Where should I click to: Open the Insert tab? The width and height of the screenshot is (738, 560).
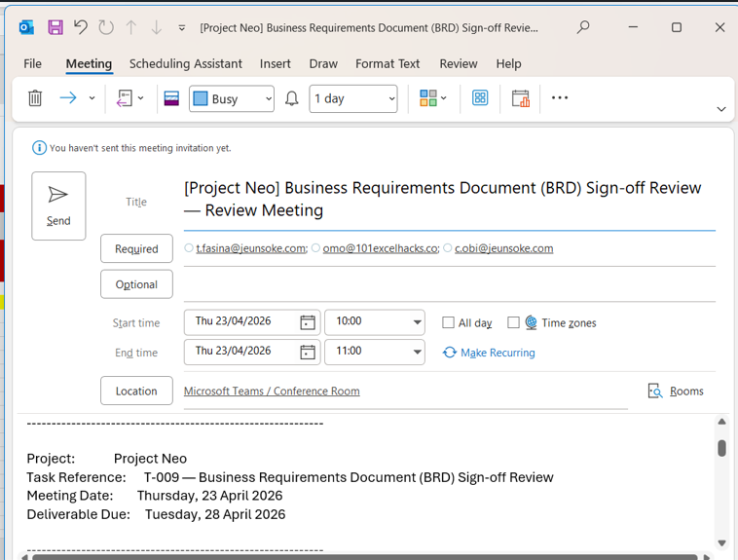click(276, 63)
